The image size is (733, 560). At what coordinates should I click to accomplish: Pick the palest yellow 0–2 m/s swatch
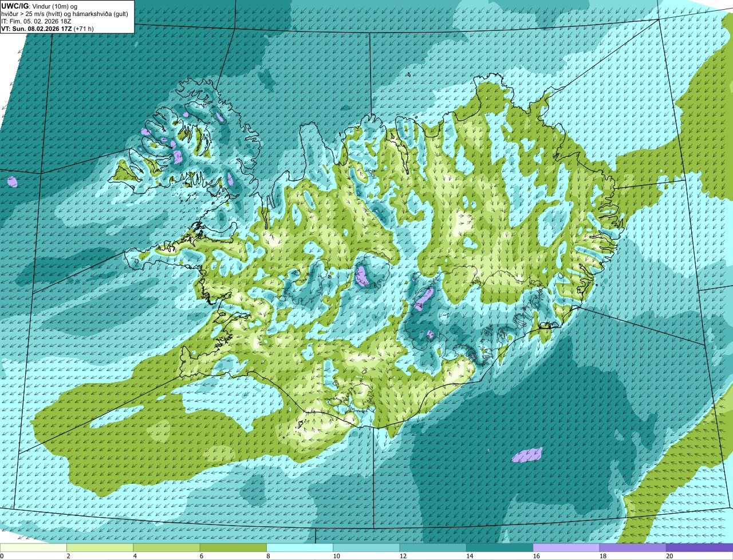pos(33,548)
